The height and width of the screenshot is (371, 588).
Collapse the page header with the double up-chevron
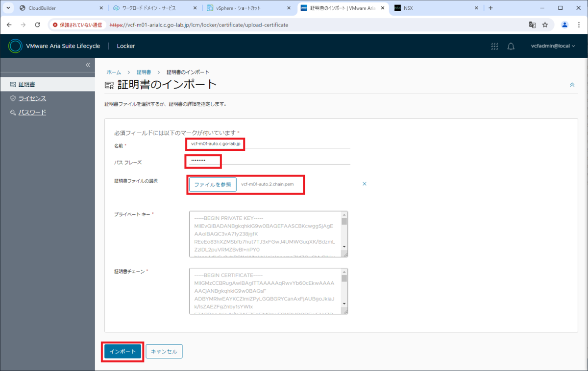tap(572, 85)
